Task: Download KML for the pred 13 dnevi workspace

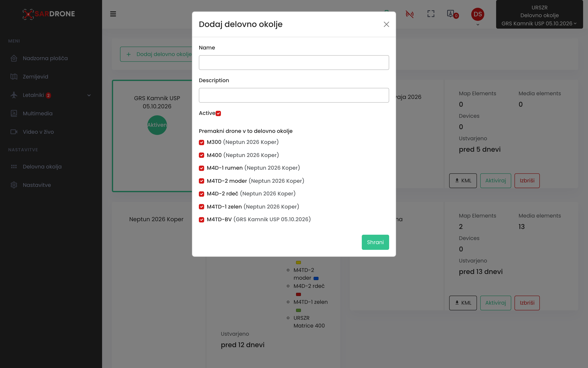Action: [x=463, y=303]
